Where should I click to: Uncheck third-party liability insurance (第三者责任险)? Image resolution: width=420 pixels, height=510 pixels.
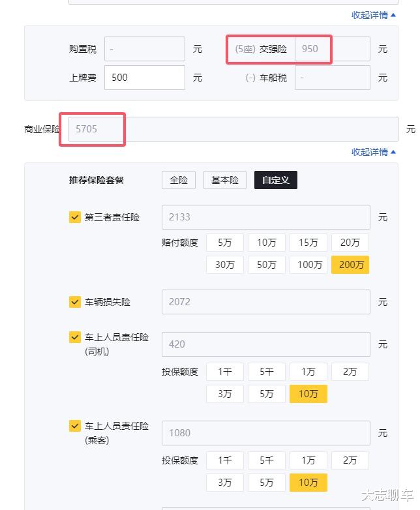pyautogui.click(x=75, y=217)
